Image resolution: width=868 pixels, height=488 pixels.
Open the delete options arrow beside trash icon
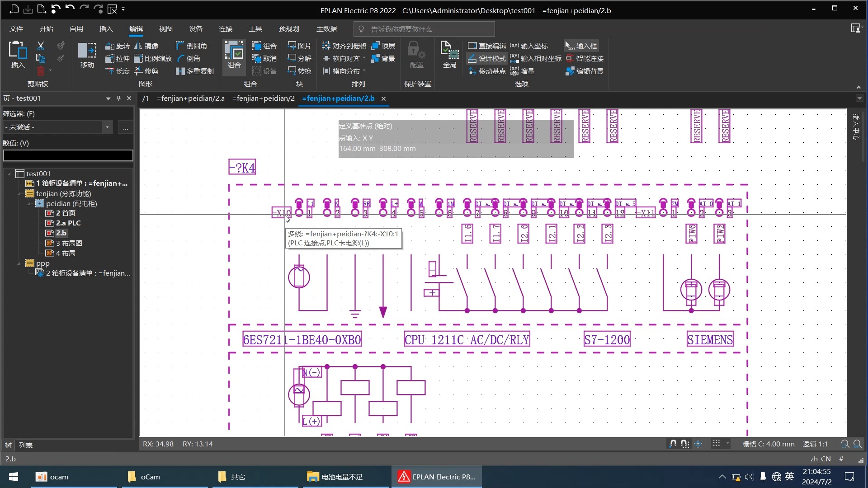[x=50, y=71]
